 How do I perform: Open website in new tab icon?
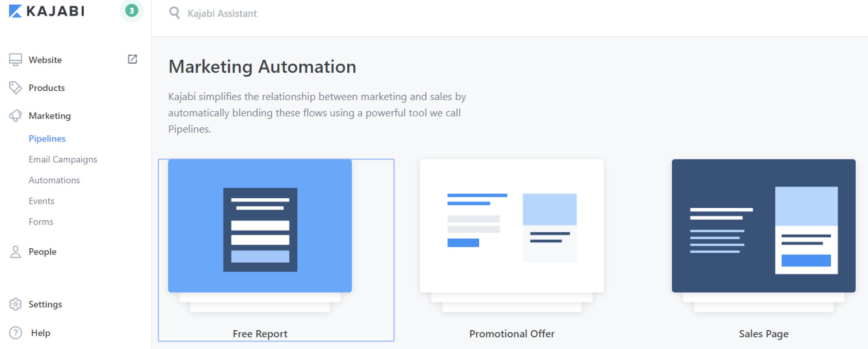tap(132, 59)
